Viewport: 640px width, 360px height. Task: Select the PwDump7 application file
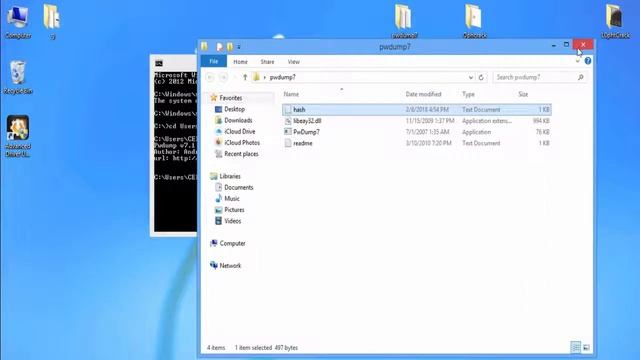point(417,132)
